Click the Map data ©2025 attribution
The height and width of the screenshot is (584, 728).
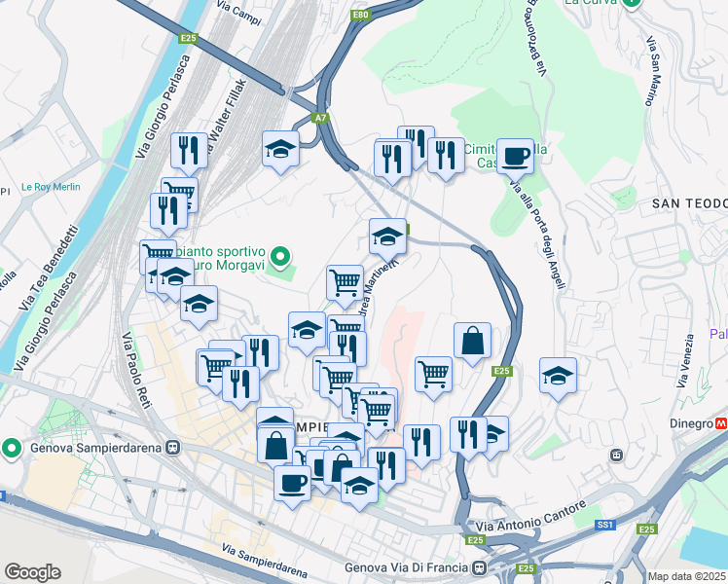(686, 576)
